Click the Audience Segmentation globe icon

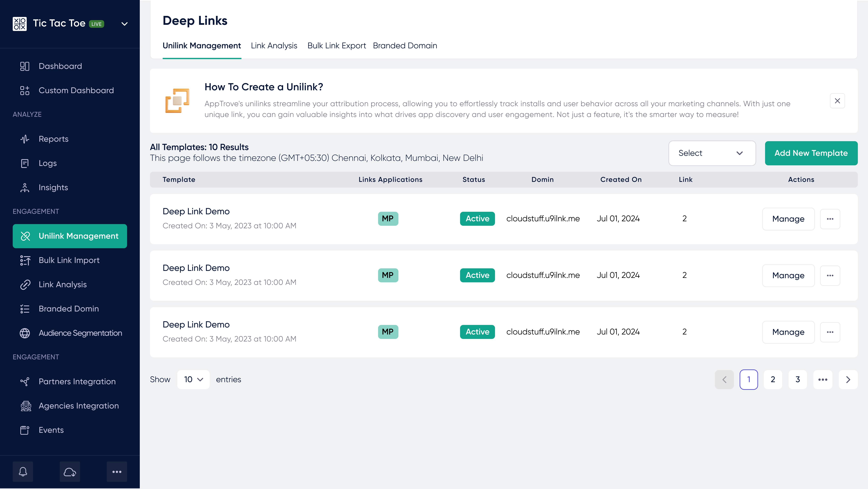click(25, 333)
